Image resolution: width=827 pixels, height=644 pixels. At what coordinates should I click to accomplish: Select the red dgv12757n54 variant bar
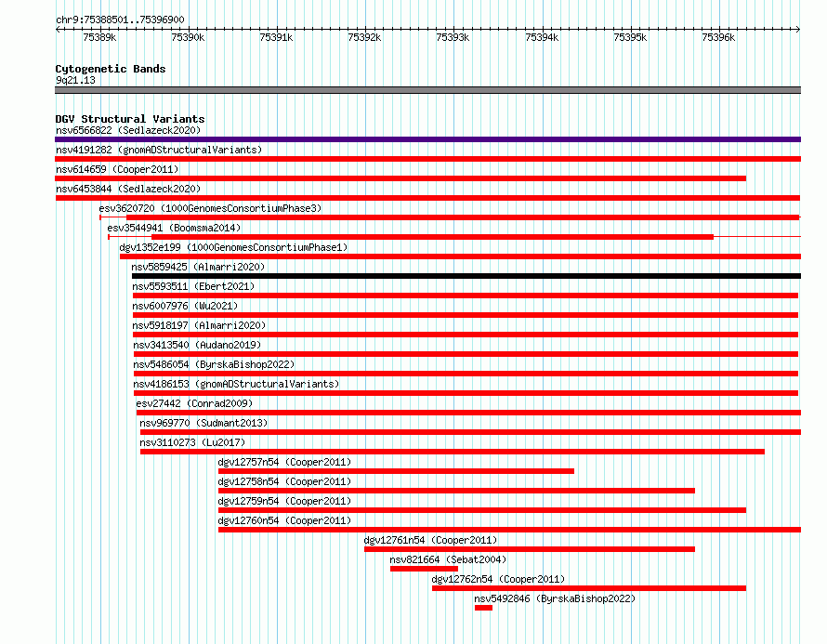tap(396, 471)
